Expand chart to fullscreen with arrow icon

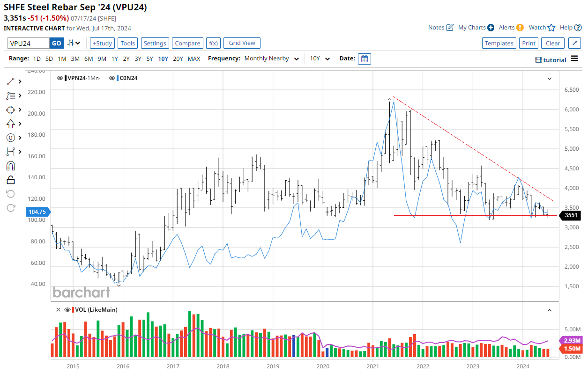pyautogui.click(x=574, y=43)
